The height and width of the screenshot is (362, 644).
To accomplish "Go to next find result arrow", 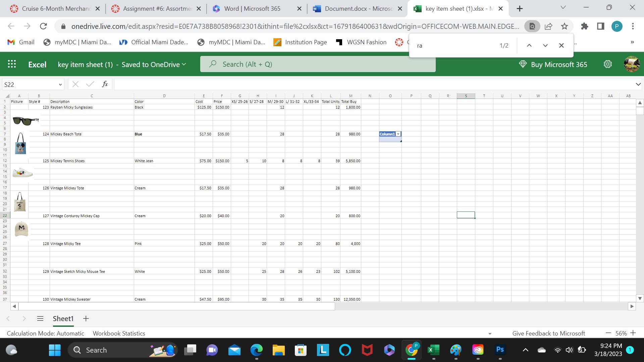I will click(x=545, y=45).
